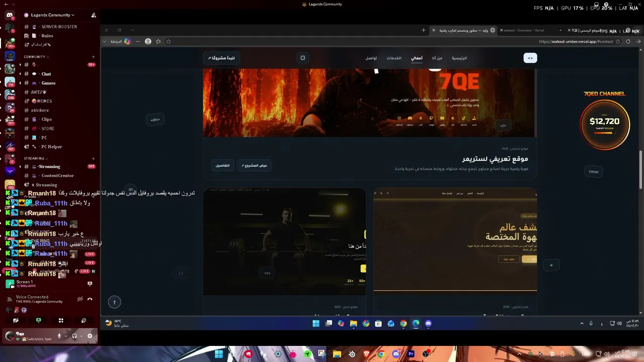Open Start menu on shared-screen taskbar
The width and height of the screenshot is (644, 362).
coord(316,323)
